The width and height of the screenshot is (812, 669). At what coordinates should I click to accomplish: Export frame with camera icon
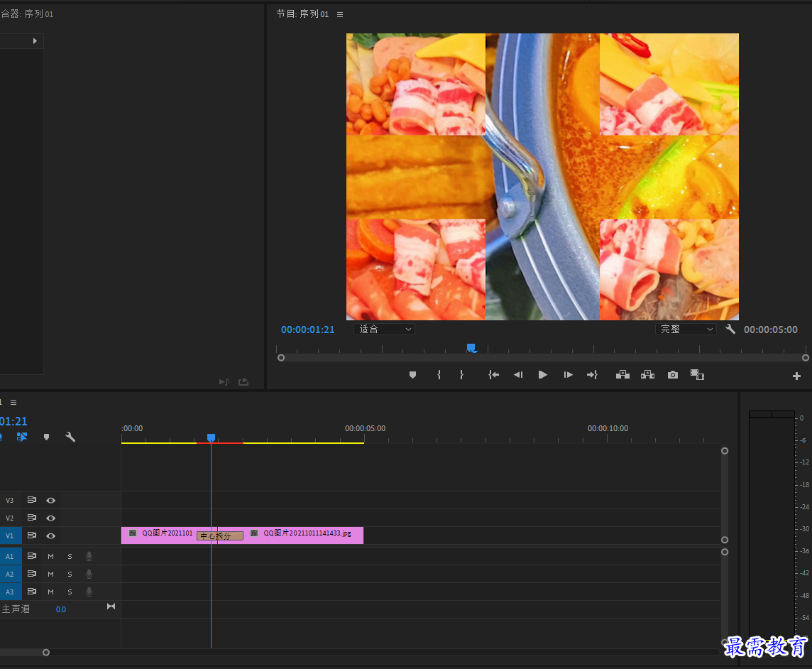click(673, 375)
